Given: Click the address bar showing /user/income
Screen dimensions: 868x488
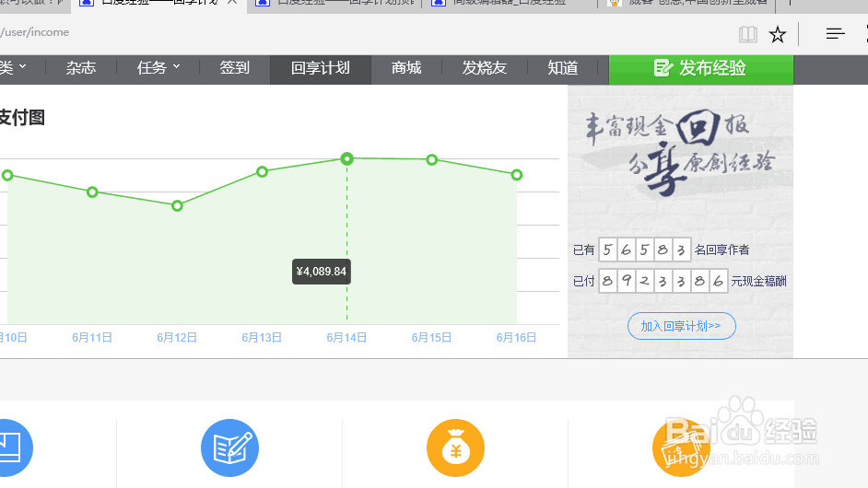Looking at the screenshot, I should pyautogui.click(x=34, y=32).
